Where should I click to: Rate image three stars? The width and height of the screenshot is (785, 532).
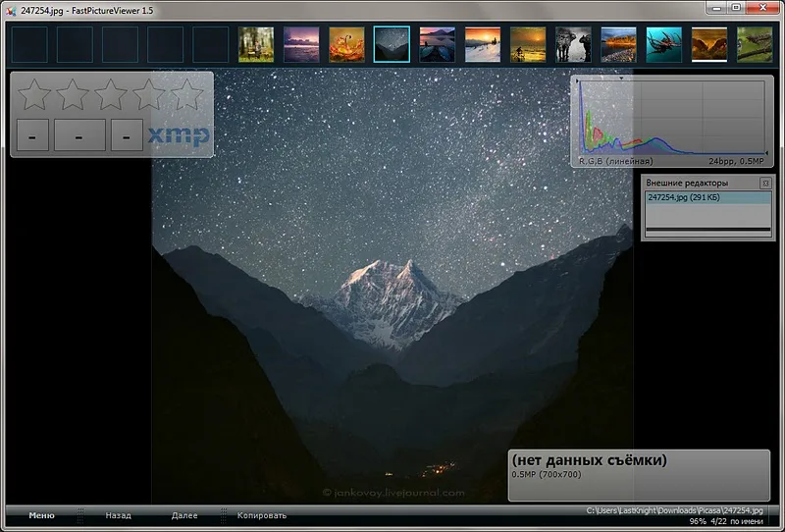(x=111, y=94)
